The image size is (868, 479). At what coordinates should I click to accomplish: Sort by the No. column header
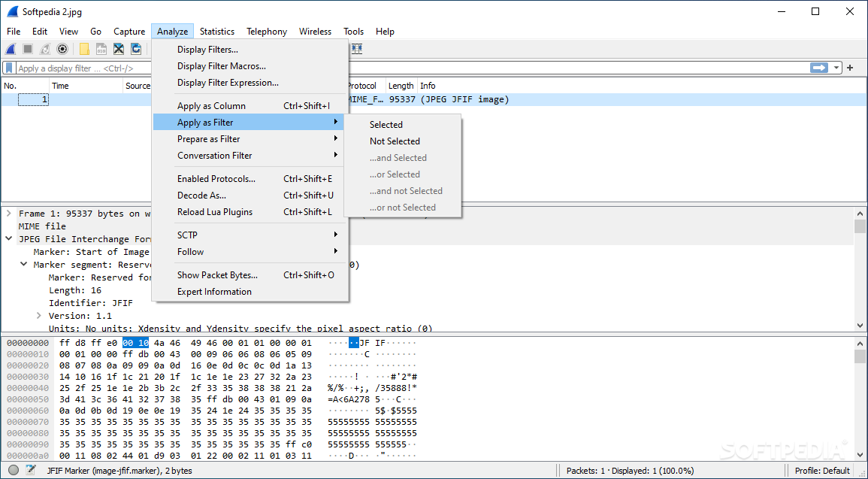click(25, 86)
